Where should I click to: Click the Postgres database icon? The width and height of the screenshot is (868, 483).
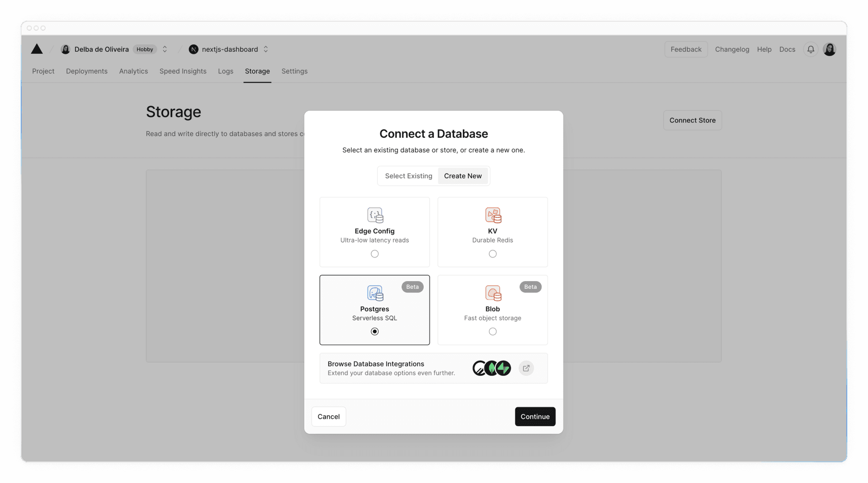point(375,293)
